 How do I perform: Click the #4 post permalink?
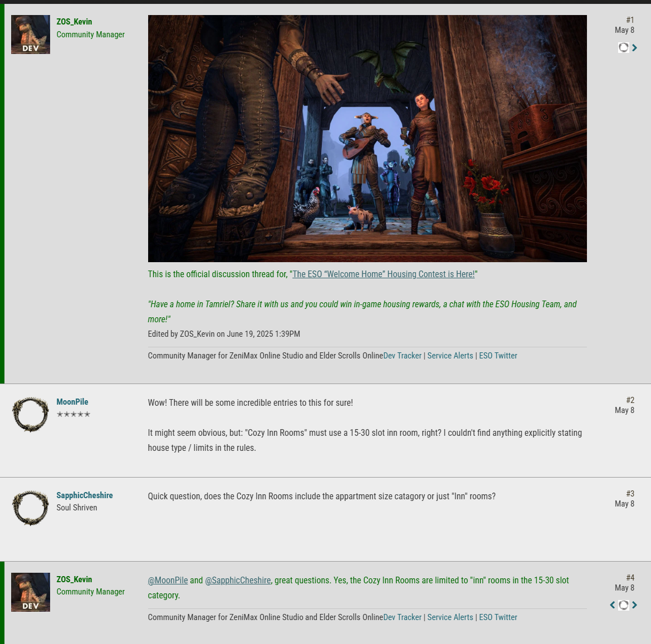(x=630, y=578)
